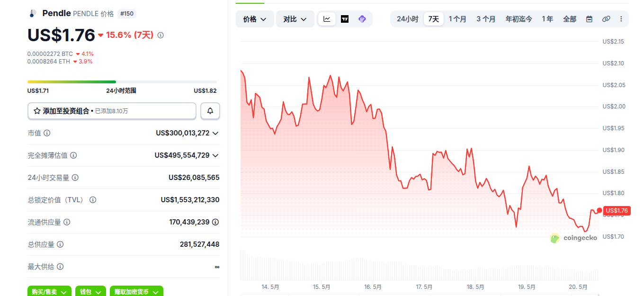Click the info icon next to 市值

coord(47,133)
